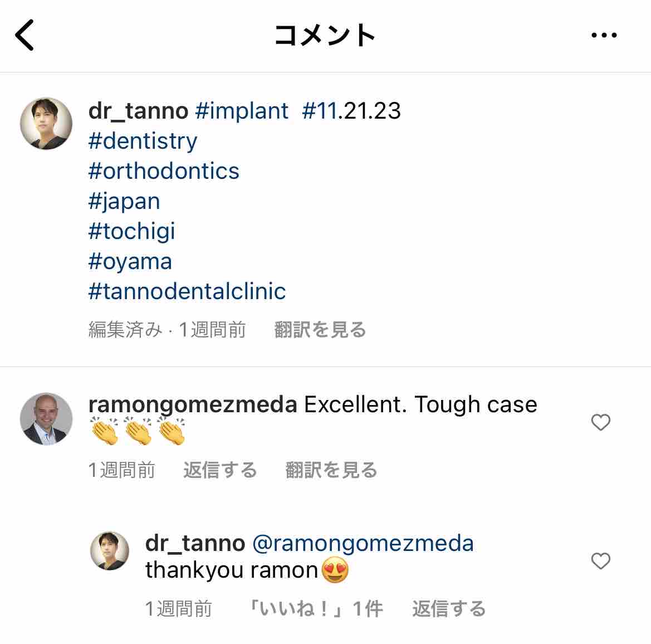Open the #tannodentalclinic hashtag
The height and width of the screenshot is (644, 651).
pos(187,291)
